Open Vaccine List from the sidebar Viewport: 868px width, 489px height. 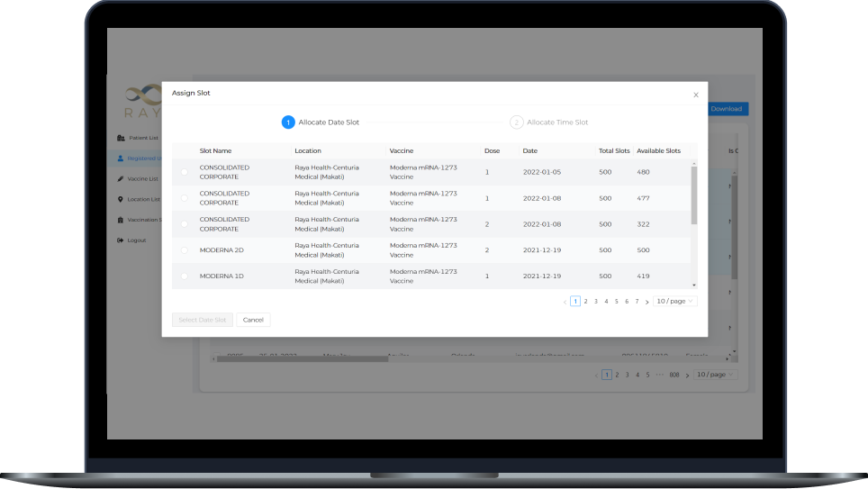tap(143, 179)
